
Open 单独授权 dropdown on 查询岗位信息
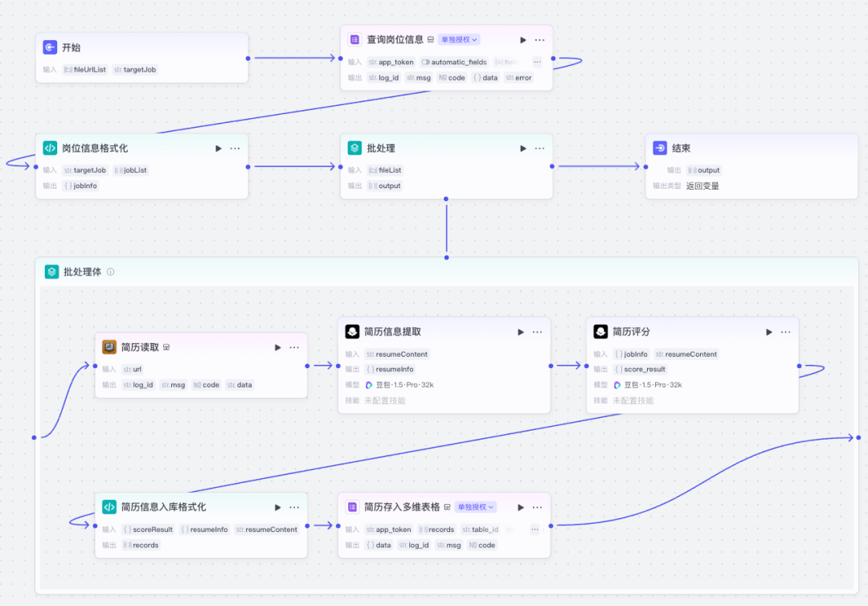click(459, 40)
